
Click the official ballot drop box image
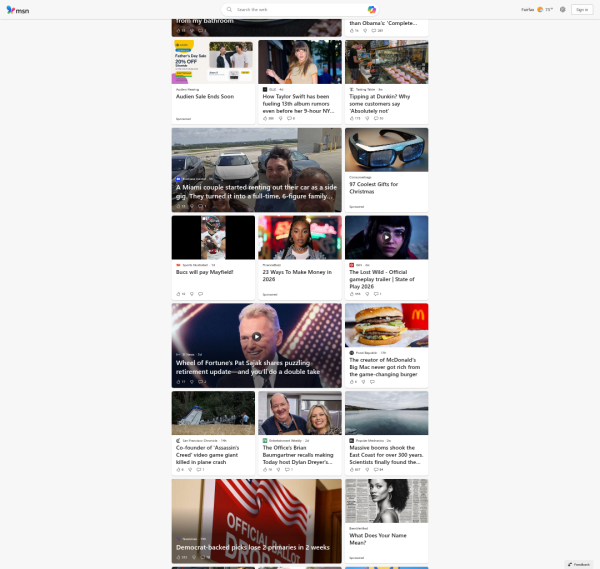point(256,521)
